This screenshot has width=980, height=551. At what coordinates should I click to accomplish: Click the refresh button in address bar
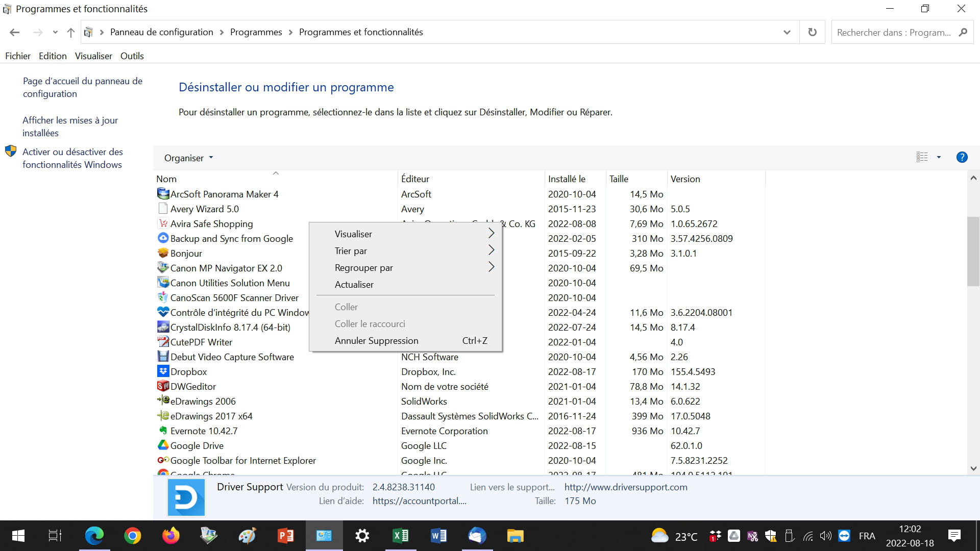812,32
